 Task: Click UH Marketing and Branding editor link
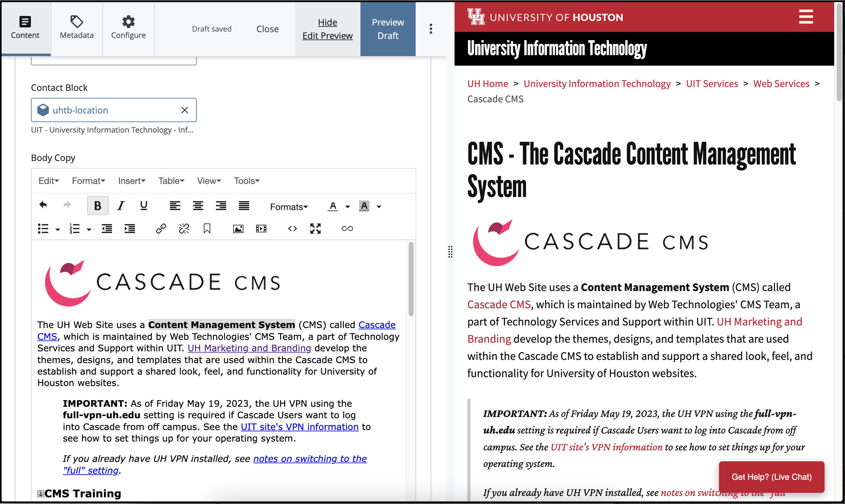(249, 348)
